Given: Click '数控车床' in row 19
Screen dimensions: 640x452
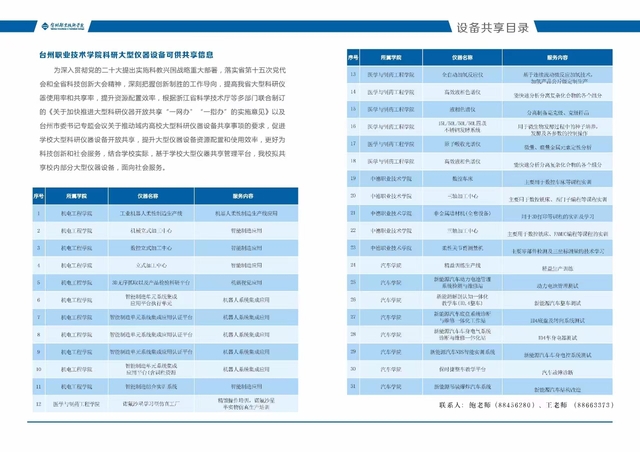Looking at the screenshot, I should point(462,178).
